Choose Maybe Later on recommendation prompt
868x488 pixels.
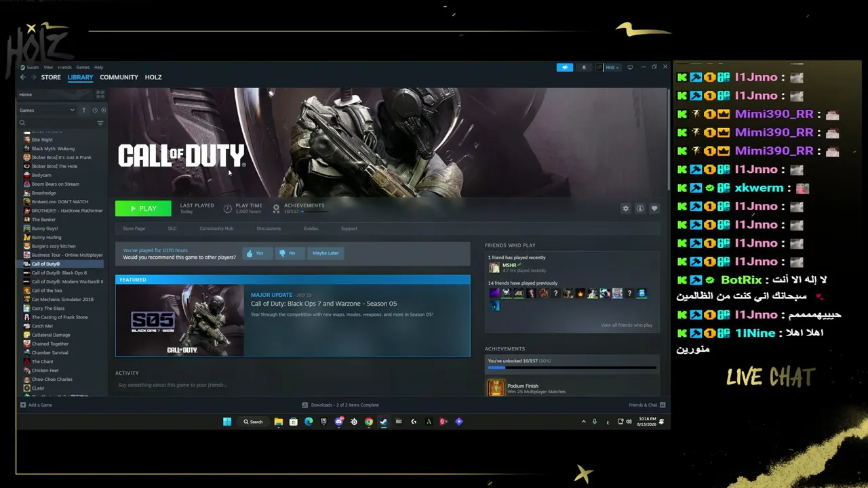(x=325, y=253)
